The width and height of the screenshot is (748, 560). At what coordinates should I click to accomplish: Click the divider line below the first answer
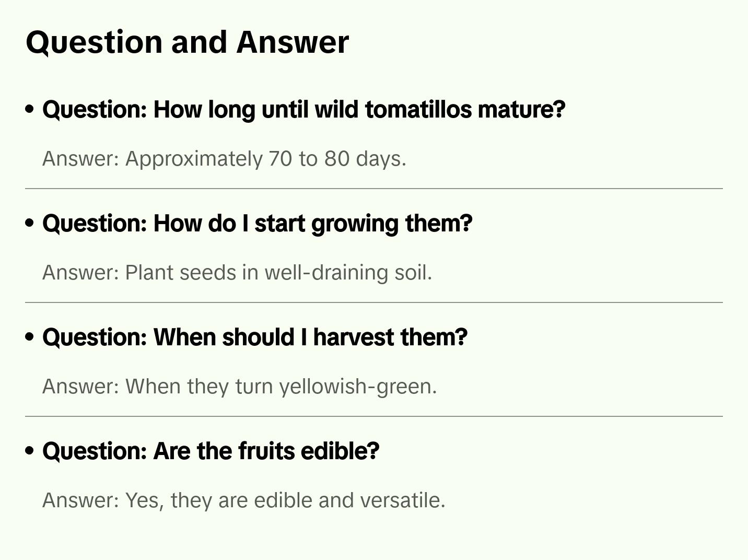click(374, 189)
